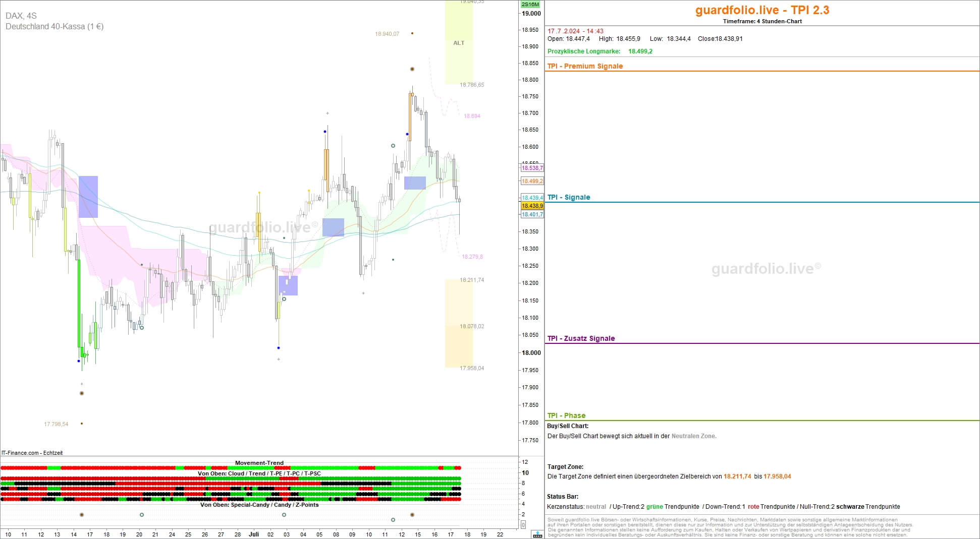This screenshot has height=539, width=980.
Task: Click the Buy/Sell Chart: heading
Action: [568, 426]
